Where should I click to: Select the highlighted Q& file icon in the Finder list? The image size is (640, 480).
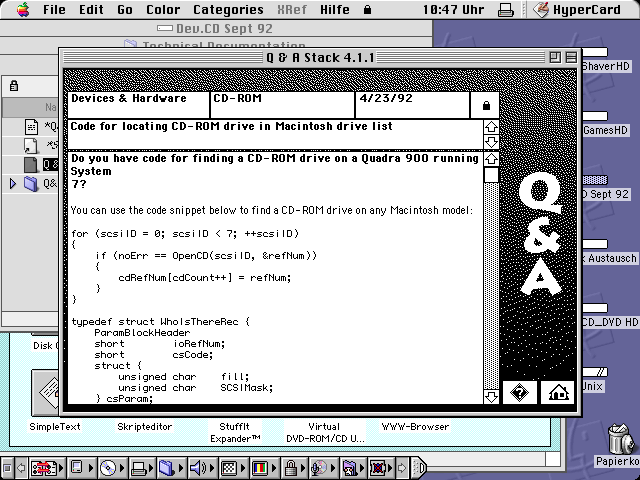coord(31,165)
